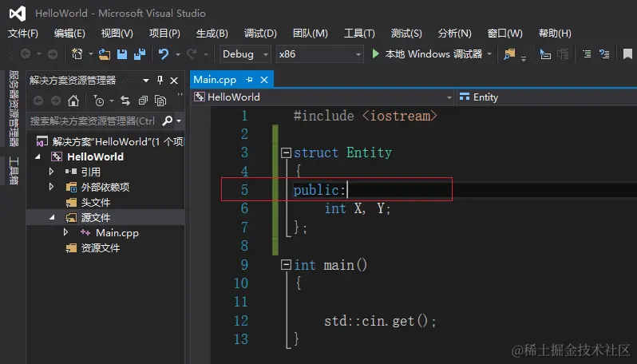Open the New Project dropdown arrow
Image resolution: width=637 pixels, height=364 pixels.
coord(90,54)
